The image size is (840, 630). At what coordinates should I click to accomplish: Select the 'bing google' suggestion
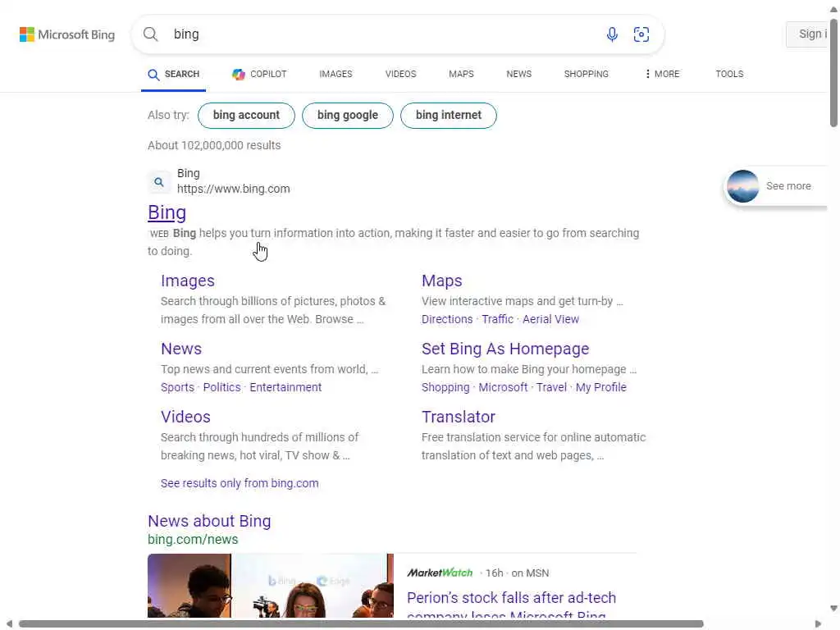pos(348,115)
